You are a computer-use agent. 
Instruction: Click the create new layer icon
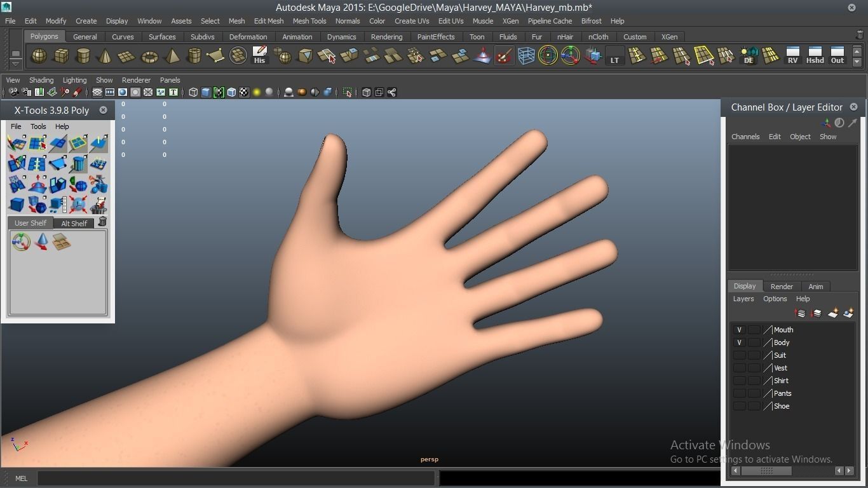click(832, 313)
